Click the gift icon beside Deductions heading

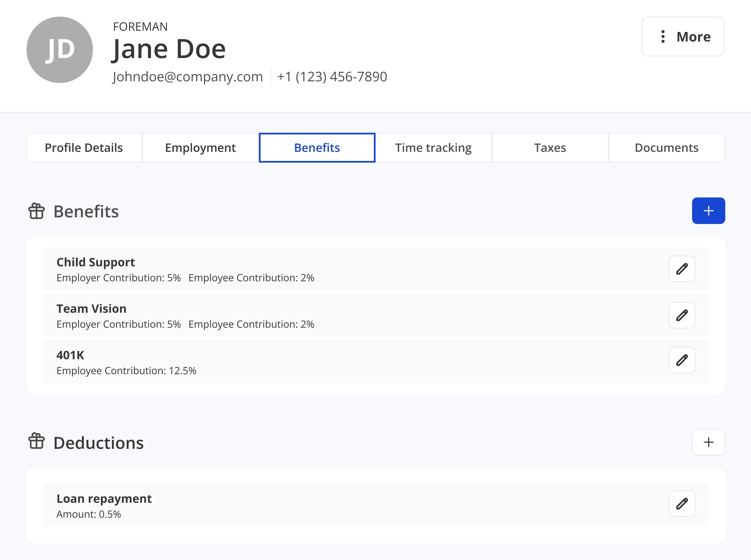36,441
